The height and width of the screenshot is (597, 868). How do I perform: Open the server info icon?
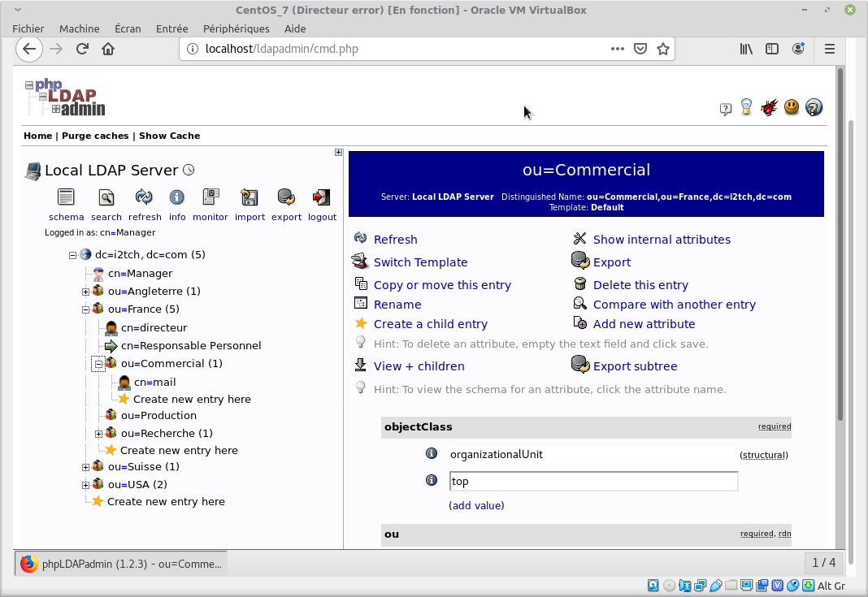pyautogui.click(x=176, y=197)
